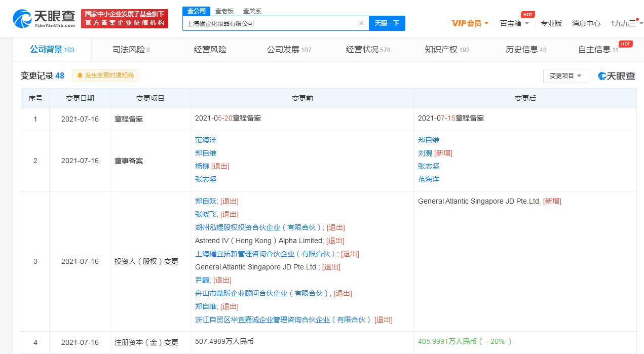Image resolution: width=644 pixels, height=354 pixels.
Task: Click the 发生变更时通知我 button
Action: [x=105, y=75]
